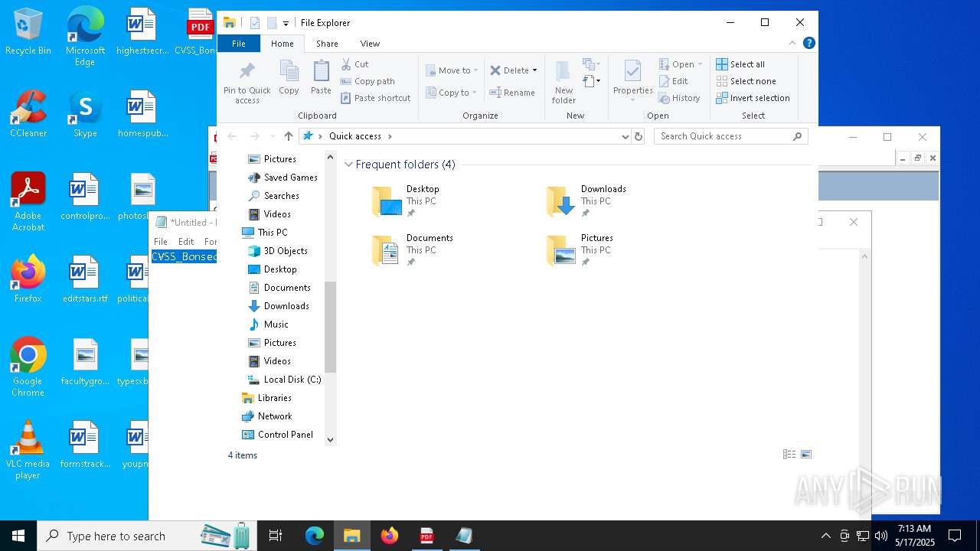The image size is (980, 551).
Task: Click navigation pane scroll down arrow
Action: (x=331, y=439)
